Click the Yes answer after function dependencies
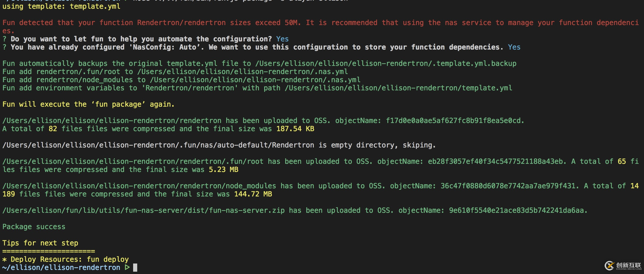Image resolution: width=644 pixels, height=274 pixels. point(514,47)
